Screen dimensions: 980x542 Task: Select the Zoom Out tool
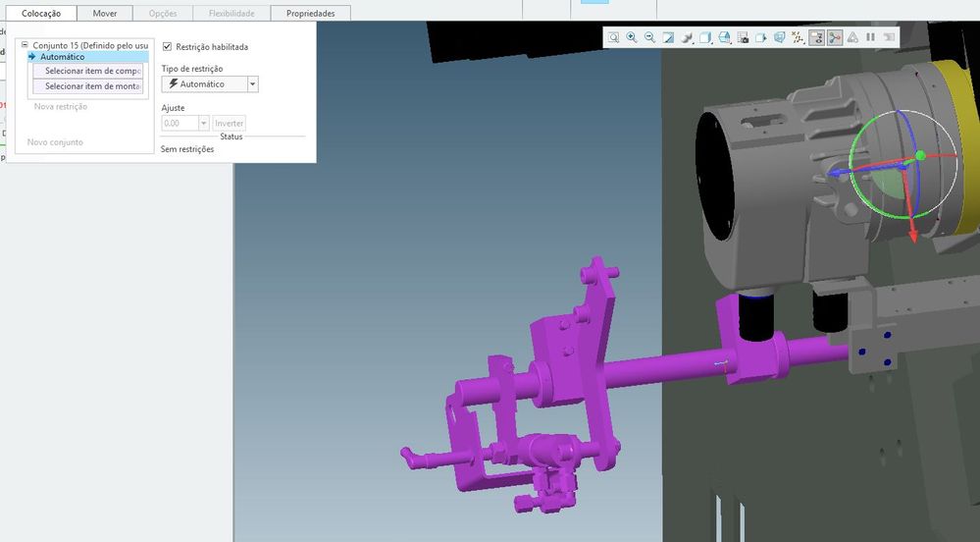point(649,37)
